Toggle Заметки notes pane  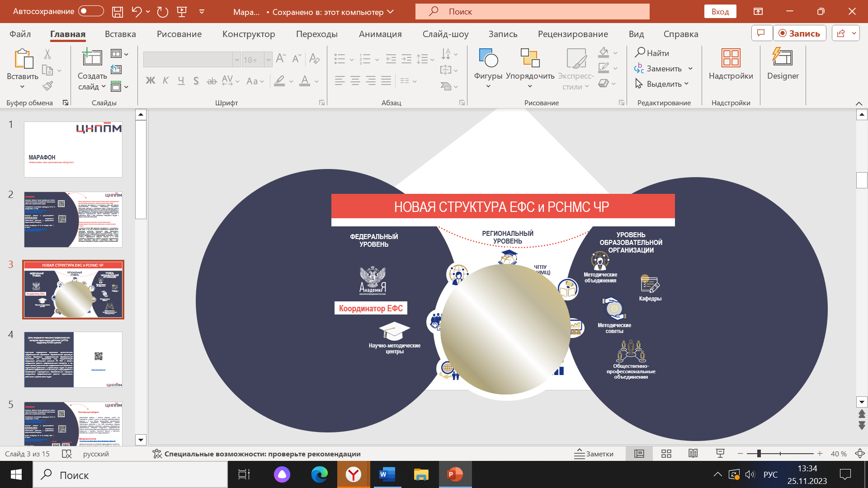594,454
